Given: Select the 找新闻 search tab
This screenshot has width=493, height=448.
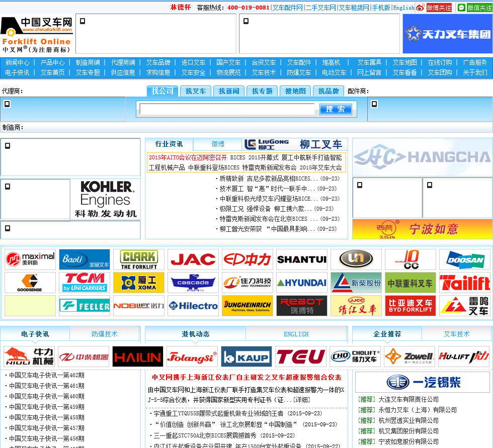Looking at the screenshot, I should [x=228, y=91].
